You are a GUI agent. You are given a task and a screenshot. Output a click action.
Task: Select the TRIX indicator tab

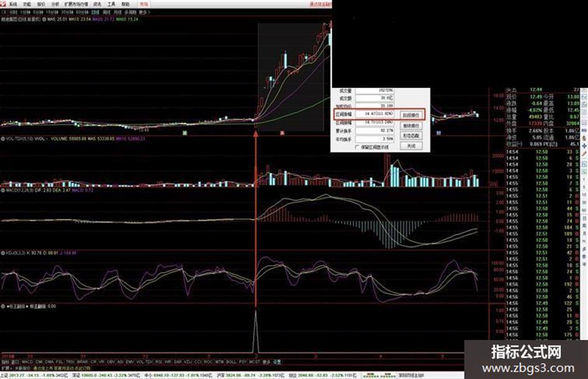pos(70,362)
